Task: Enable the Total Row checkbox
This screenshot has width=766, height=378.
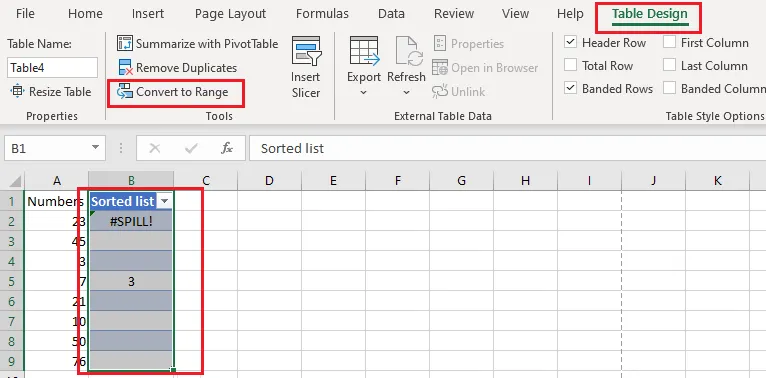Action: (570, 65)
